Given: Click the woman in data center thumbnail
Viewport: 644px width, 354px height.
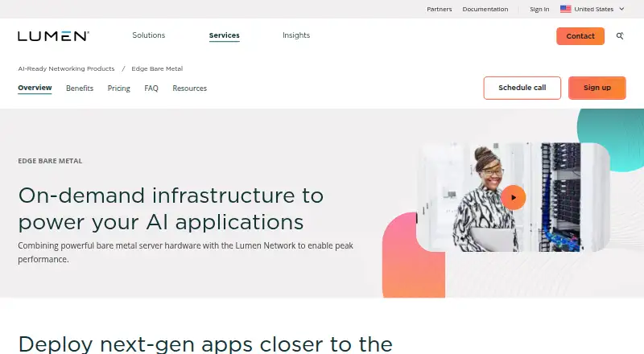Looking at the screenshot, I should coord(513,197).
